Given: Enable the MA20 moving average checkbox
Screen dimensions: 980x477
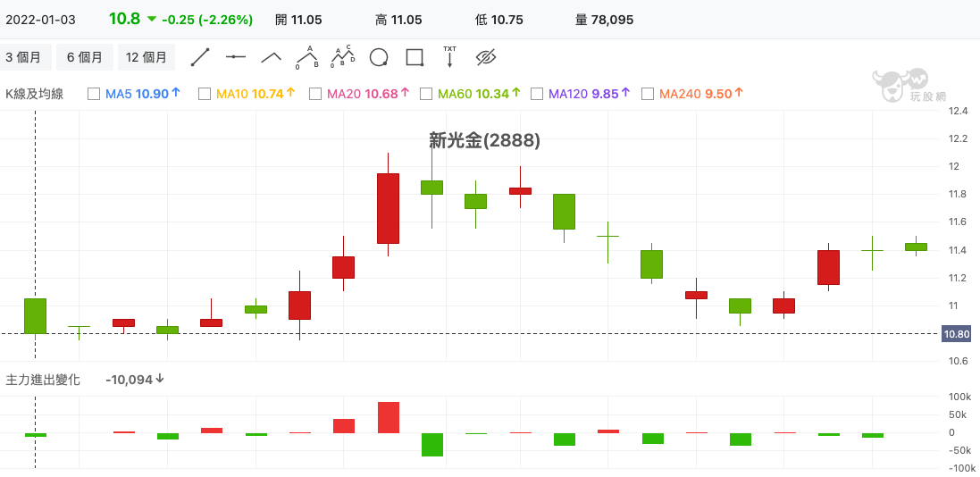Looking at the screenshot, I should pyautogui.click(x=315, y=94).
